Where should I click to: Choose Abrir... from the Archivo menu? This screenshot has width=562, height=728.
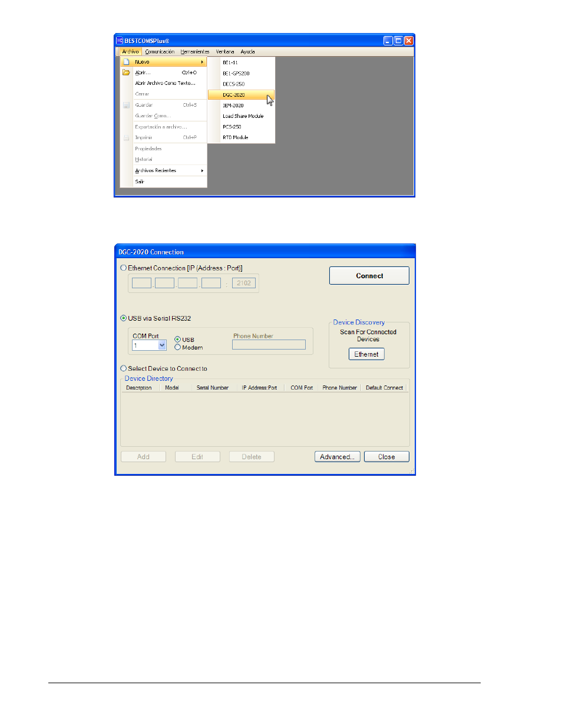(164, 73)
